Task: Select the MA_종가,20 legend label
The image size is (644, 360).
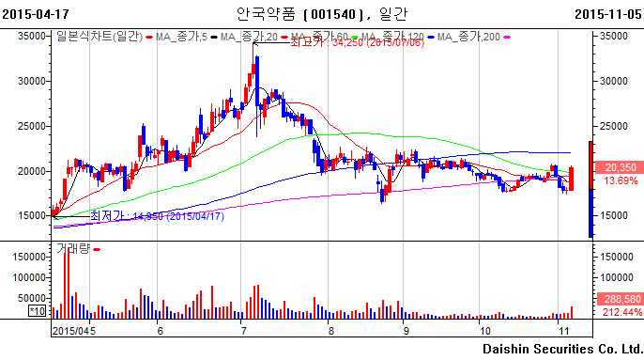Action: (249, 37)
